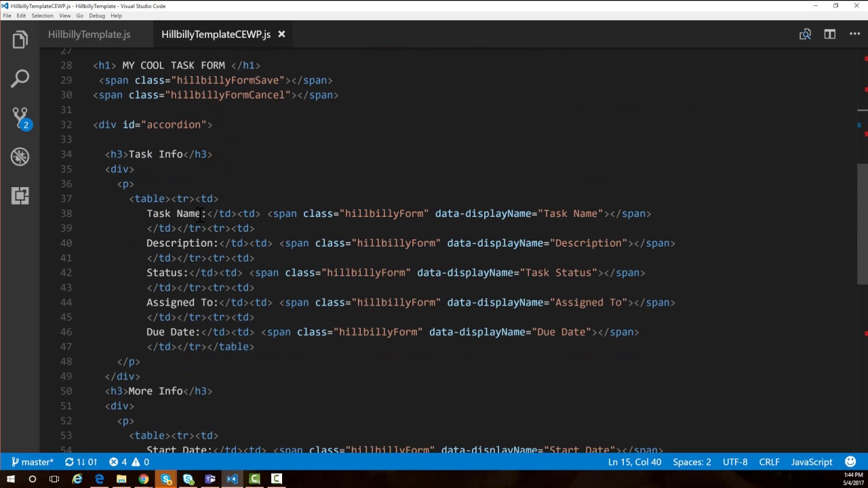Open Internet Explorer from the taskbar
Image resolution: width=868 pixels, height=488 pixels.
click(77, 479)
